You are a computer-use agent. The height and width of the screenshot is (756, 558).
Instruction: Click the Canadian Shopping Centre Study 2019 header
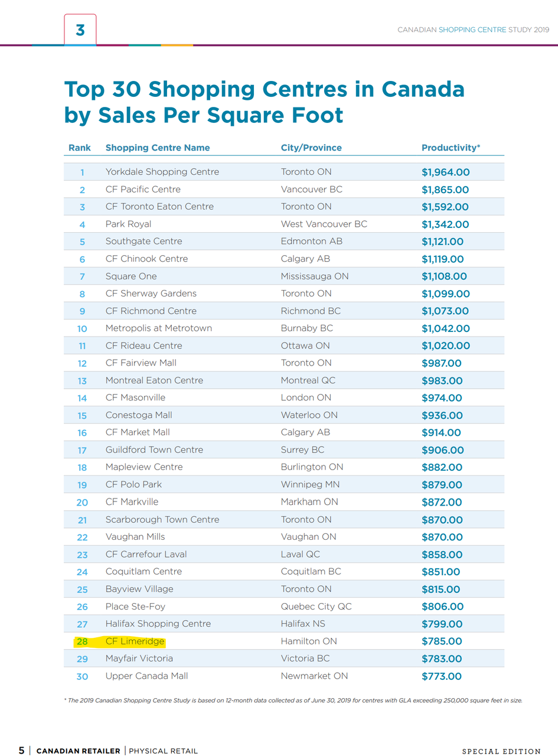473,30
